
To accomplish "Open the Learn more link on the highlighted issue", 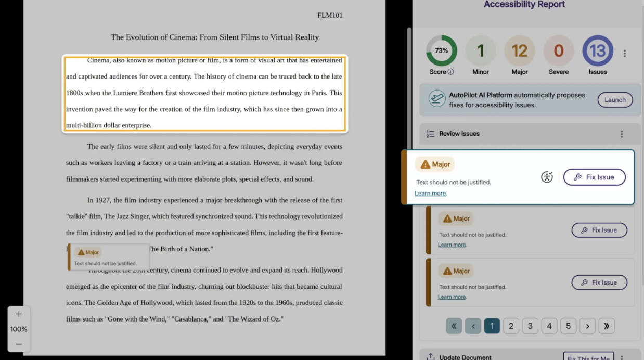I will pyautogui.click(x=430, y=193).
